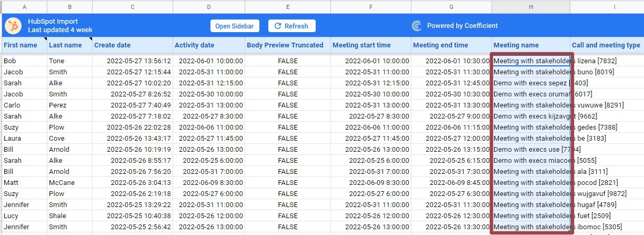Select the Create date header cell

coord(112,45)
